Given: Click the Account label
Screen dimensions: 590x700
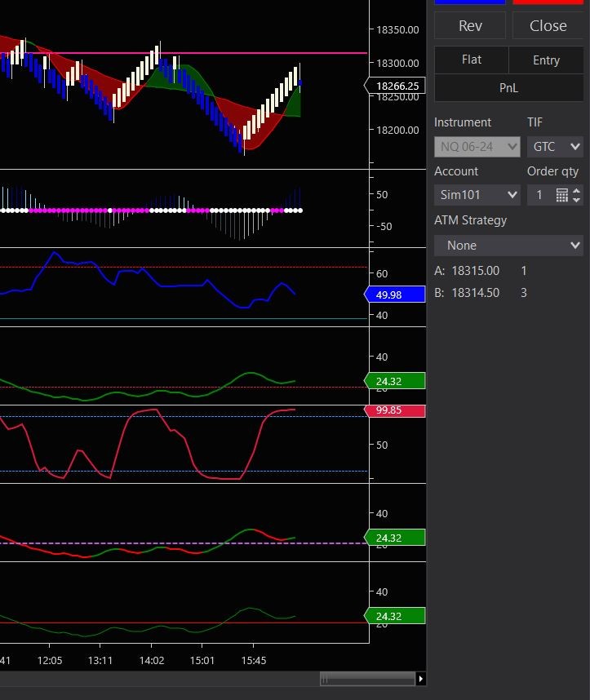Looking at the screenshot, I should pos(456,171).
